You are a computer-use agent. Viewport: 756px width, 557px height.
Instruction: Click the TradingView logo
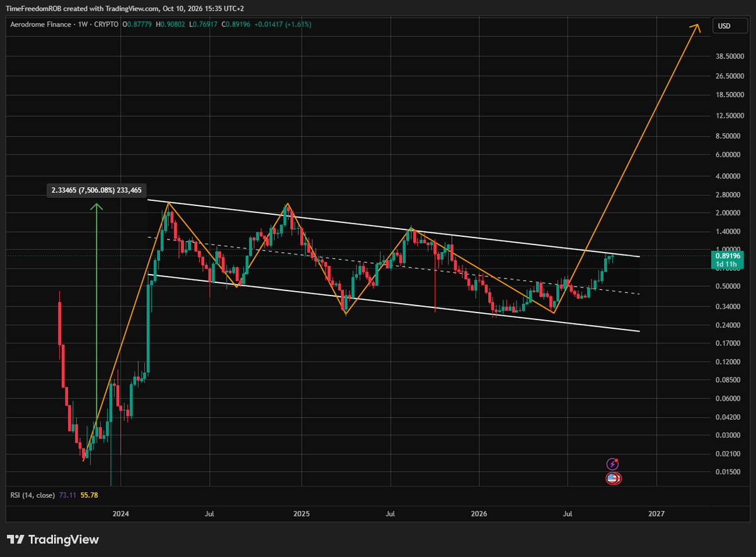click(x=53, y=540)
